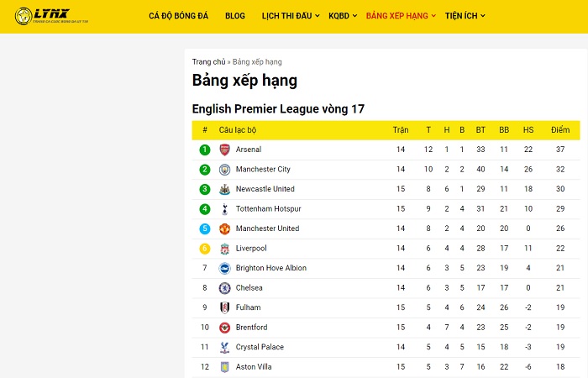588x378 pixels.
Task: Click the Điểm column header
Action: (x=560, y=130)
